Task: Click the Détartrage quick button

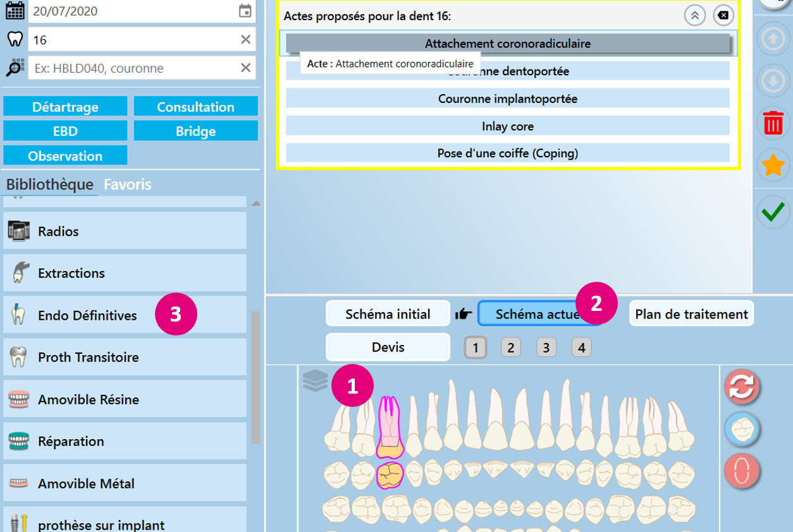Action: pos(65,107)
